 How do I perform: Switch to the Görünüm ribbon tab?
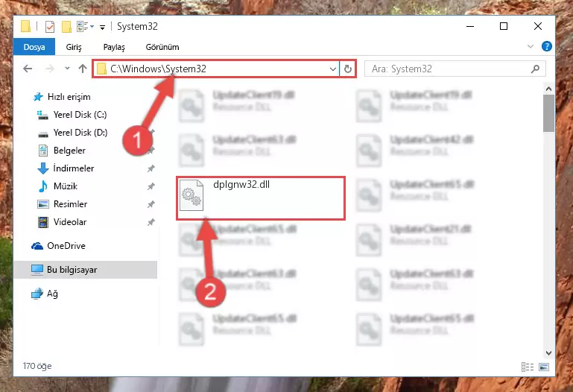[162, 47]
